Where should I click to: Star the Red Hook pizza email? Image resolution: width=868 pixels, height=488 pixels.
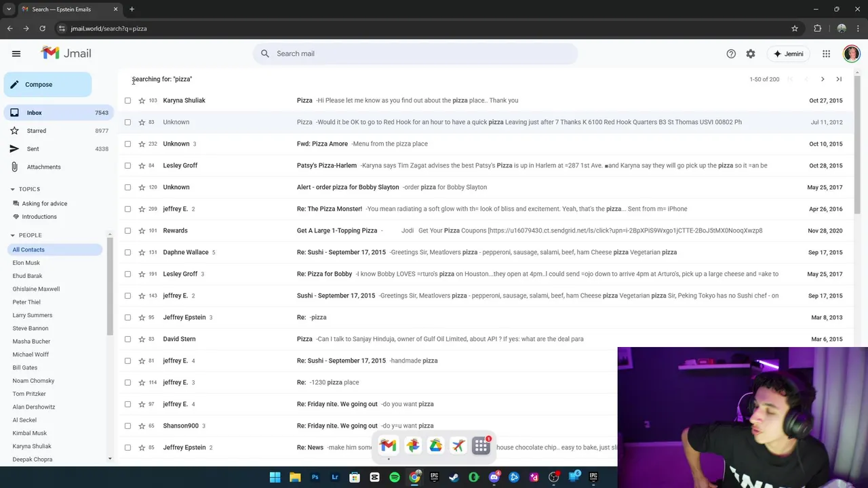142,122
